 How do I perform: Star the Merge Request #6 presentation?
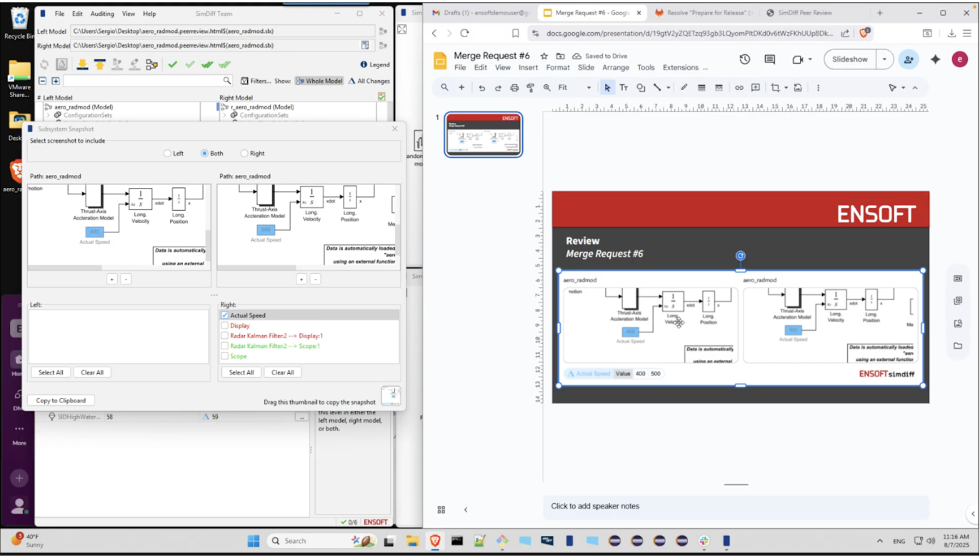pyautogui.click(x=544, y=56)
